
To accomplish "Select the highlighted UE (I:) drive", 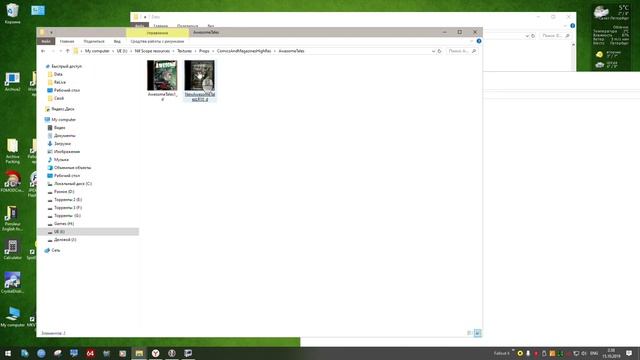I will point(88,231).
